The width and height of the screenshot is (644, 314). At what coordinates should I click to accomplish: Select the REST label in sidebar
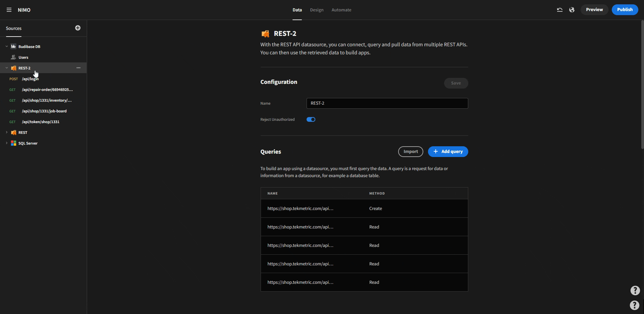[x=23, y=133]
